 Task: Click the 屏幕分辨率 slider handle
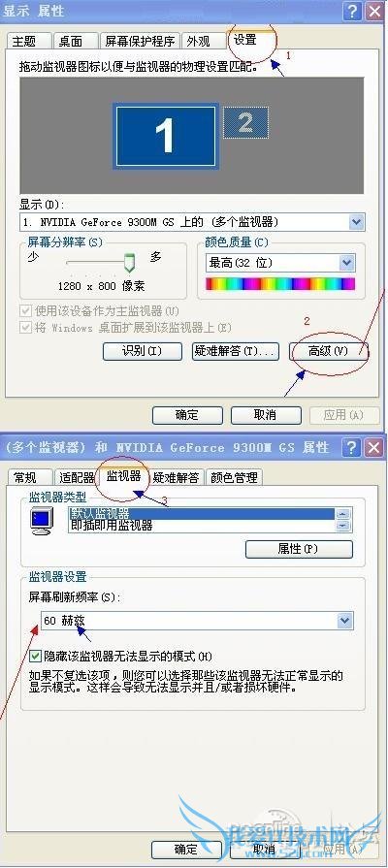point(129,263)
